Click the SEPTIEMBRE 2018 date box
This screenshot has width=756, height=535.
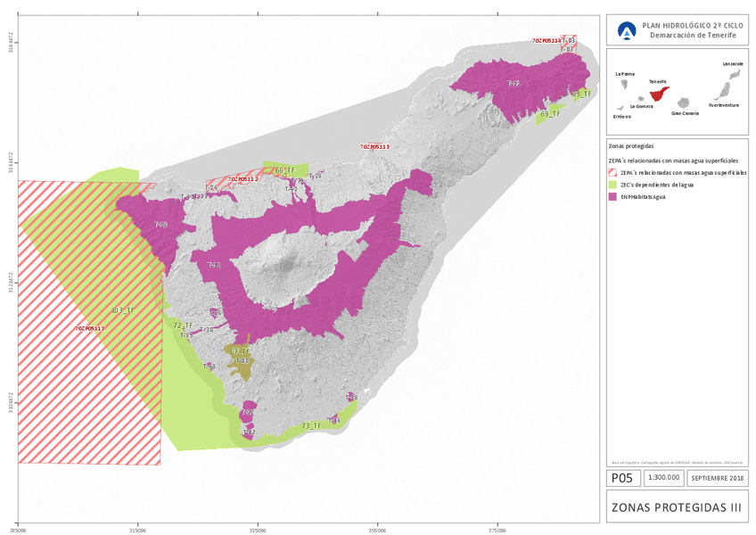click(719, 479)
